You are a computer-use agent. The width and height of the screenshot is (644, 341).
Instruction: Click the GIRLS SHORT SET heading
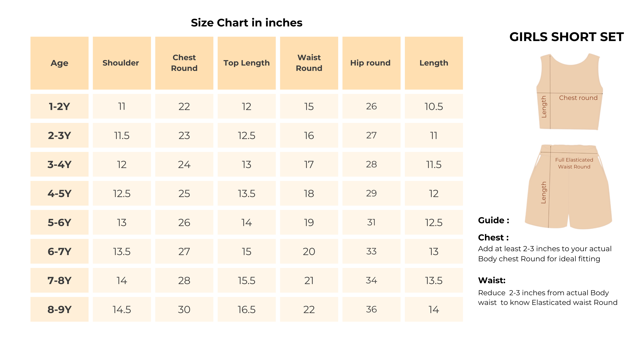(567, 37)
